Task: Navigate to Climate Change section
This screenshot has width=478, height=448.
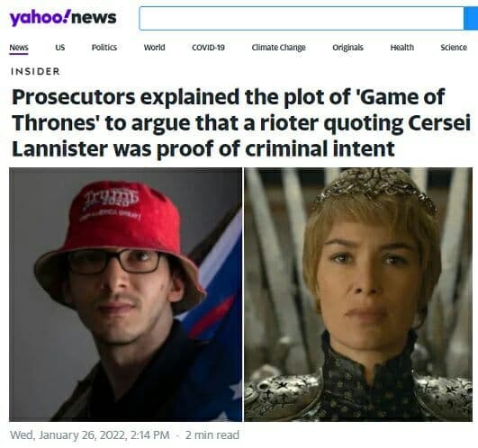Action: [279, 48]
